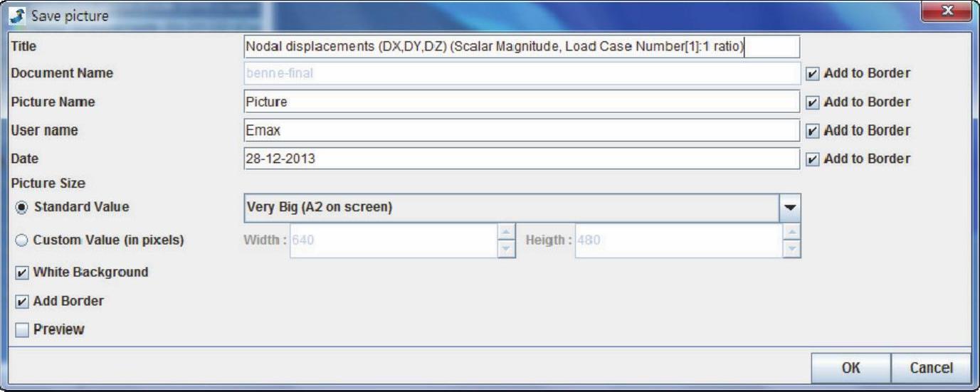Click the Picture Name input field

tap(521, 102)
